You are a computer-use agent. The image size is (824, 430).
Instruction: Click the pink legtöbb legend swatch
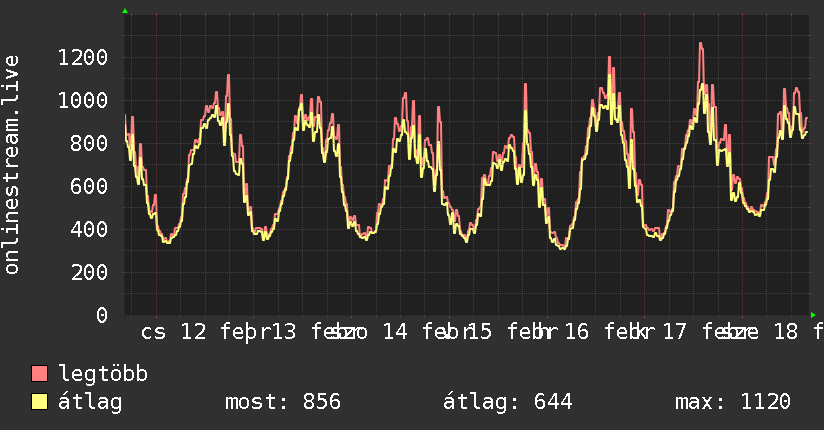coord(39,373)
